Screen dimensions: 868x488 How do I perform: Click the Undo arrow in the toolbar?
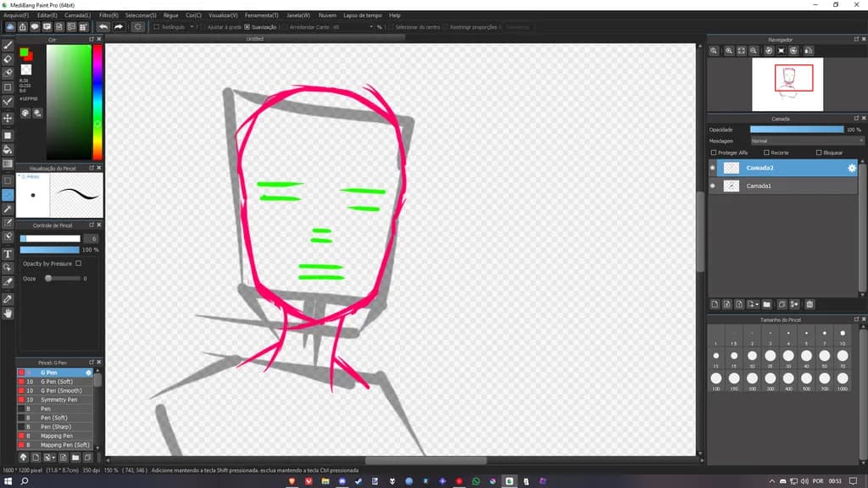click(x=103, y=26)
